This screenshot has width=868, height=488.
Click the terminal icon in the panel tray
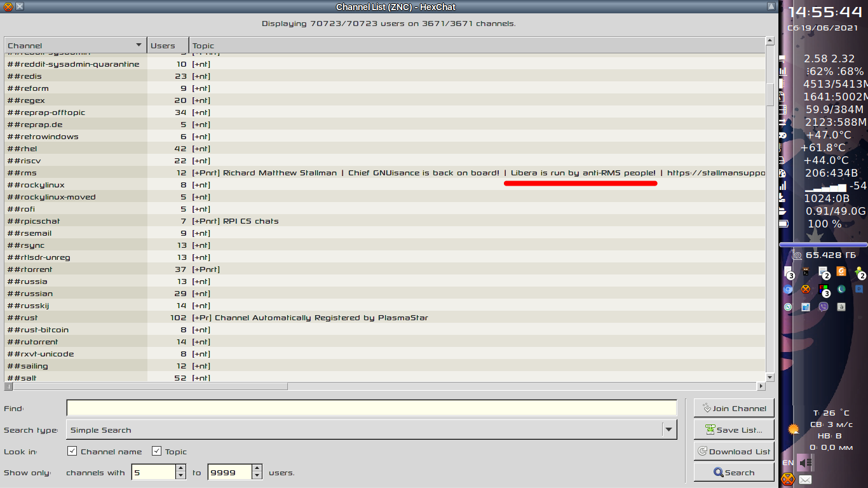pos(806,271)
